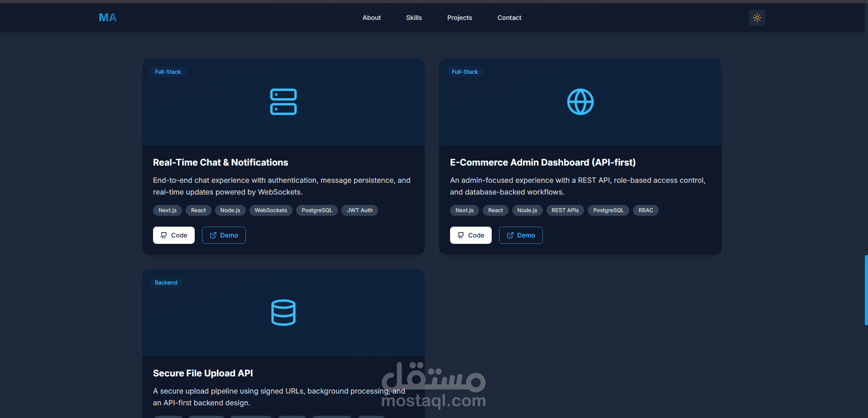The height and width of the screenshot is (418, 868).
Task: Open Demo for E-Commerce Admin Dashboard
Action: click(x=521, y=235)
